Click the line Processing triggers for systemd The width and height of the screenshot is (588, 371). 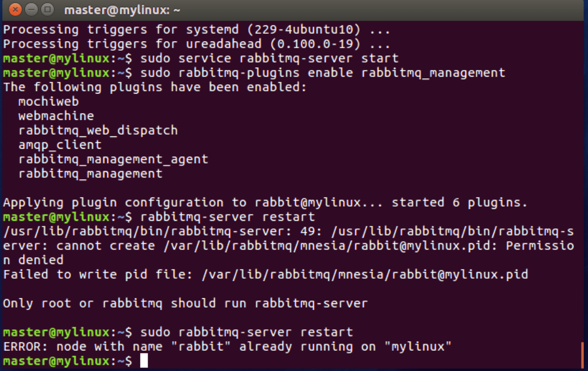click(x=196, y=30)
